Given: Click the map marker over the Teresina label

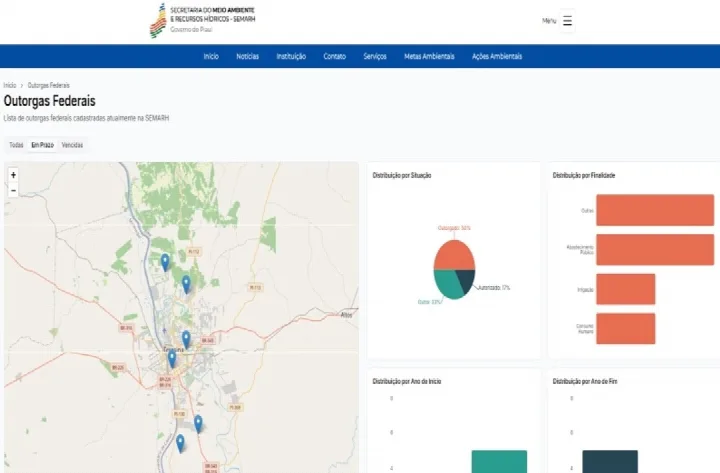Looking at the screenshot, I should pos(172,359).
